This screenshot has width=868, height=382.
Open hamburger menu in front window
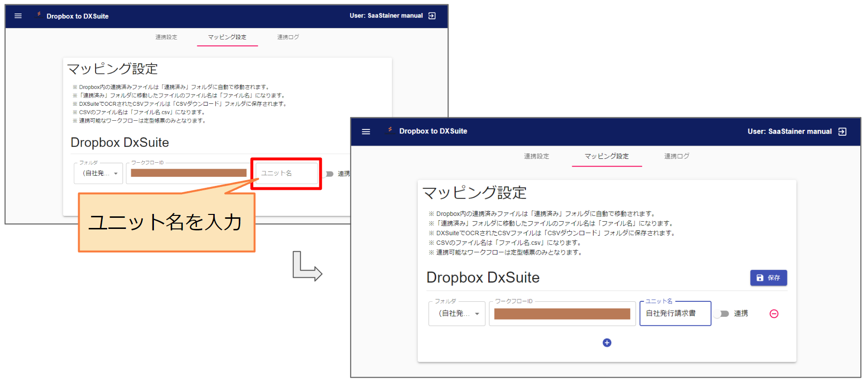366,131
